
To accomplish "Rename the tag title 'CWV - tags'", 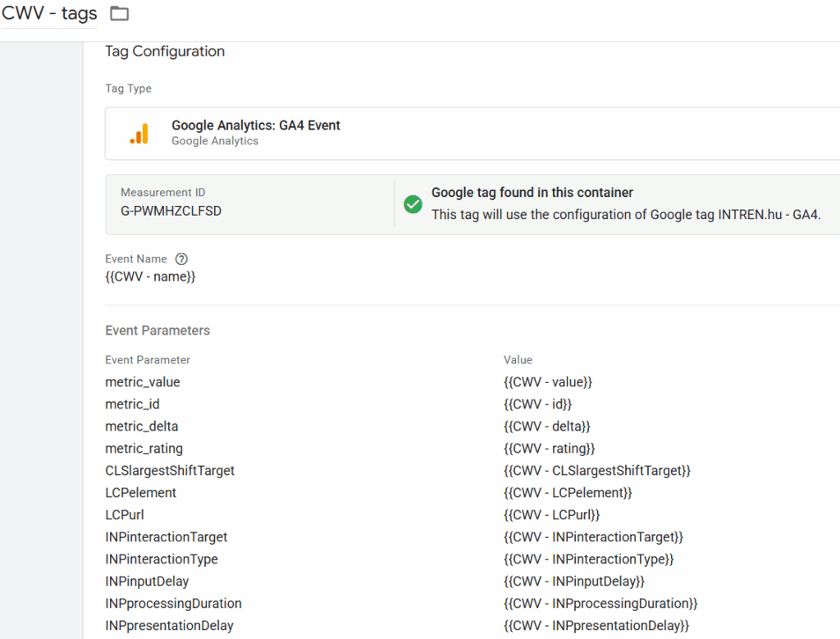I will 49,13.
